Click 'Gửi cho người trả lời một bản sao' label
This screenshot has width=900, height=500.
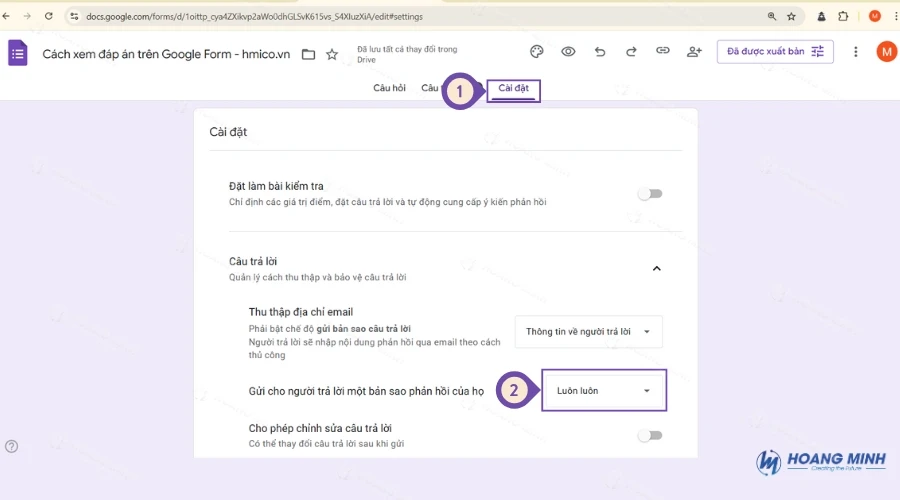click(x=366, y=392)
